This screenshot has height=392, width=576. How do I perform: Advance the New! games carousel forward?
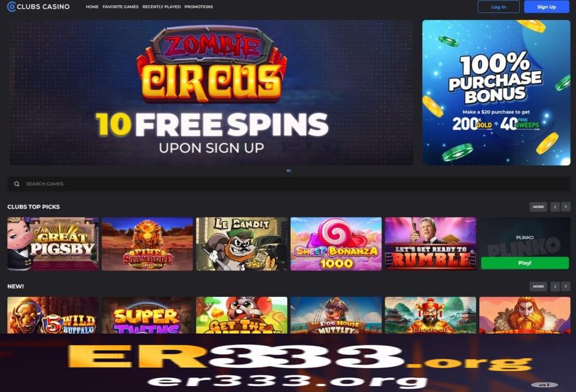tap(566, 286)
